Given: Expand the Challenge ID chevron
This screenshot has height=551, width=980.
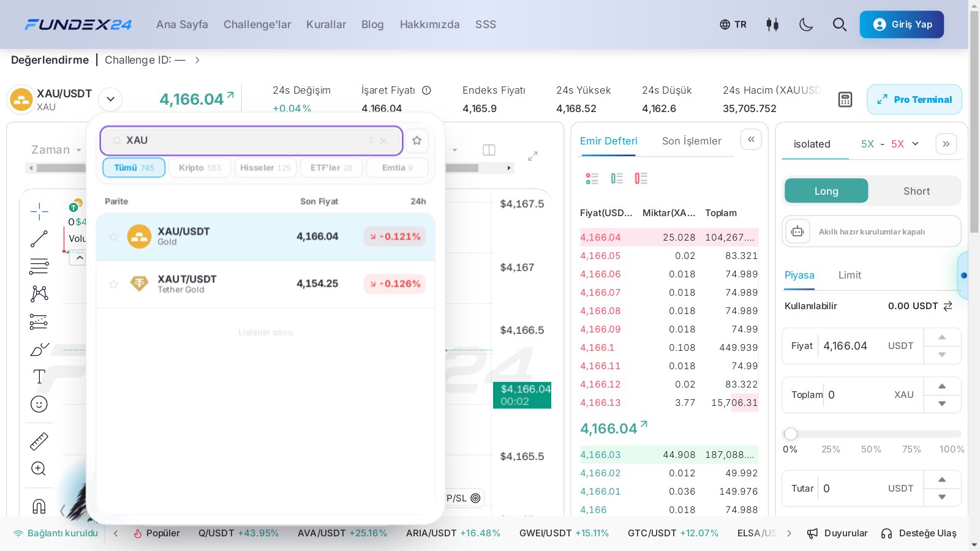Looking at the screenshot, I should pos(197,60).
